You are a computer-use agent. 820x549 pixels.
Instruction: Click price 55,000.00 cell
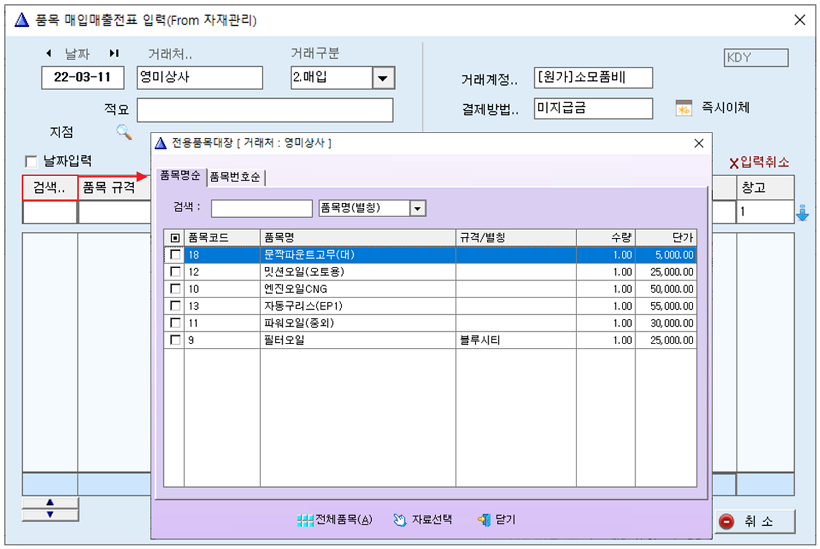coord(666,306)
